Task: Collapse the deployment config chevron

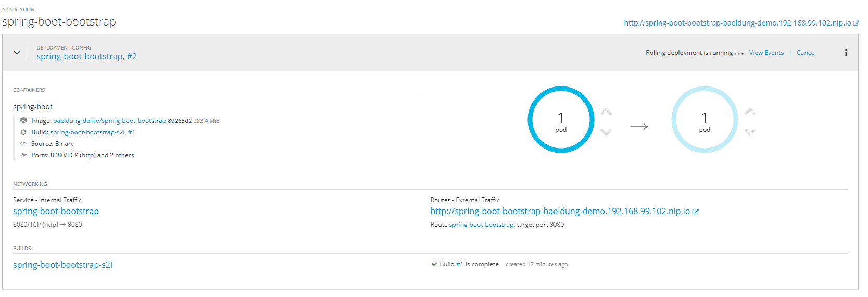Action: pyautogui.click(x=17, y=53)
